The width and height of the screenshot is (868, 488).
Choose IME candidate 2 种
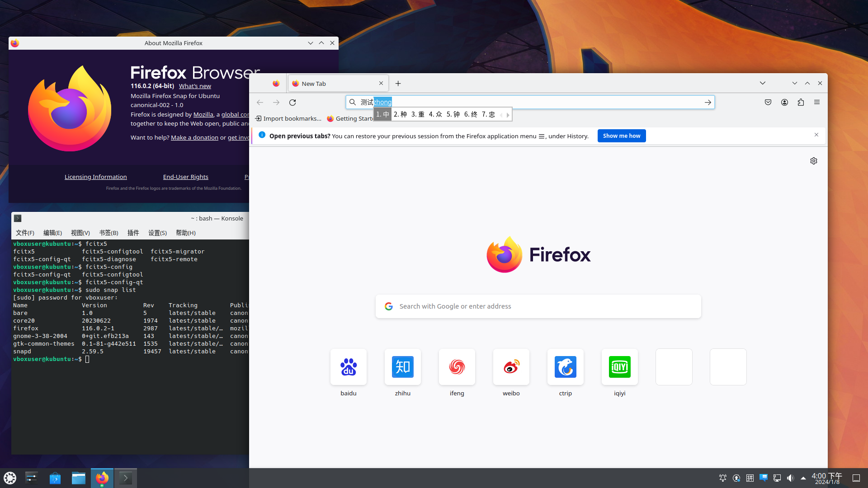coord(400,115)
